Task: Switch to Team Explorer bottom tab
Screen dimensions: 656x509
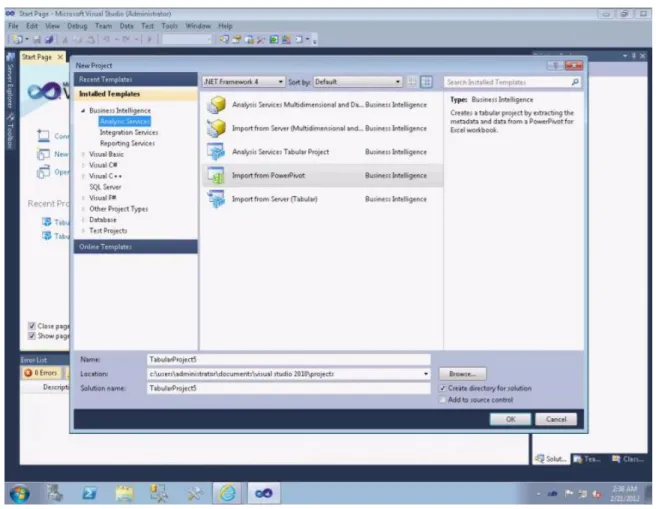Action: point(588,459)
